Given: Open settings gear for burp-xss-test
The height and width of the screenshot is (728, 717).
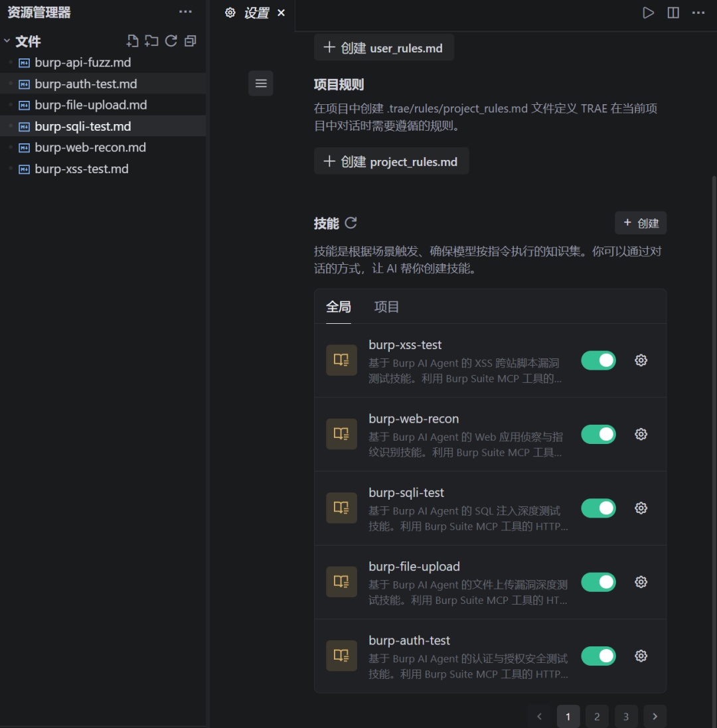Looking at the screenshot, I should (641, 360).
